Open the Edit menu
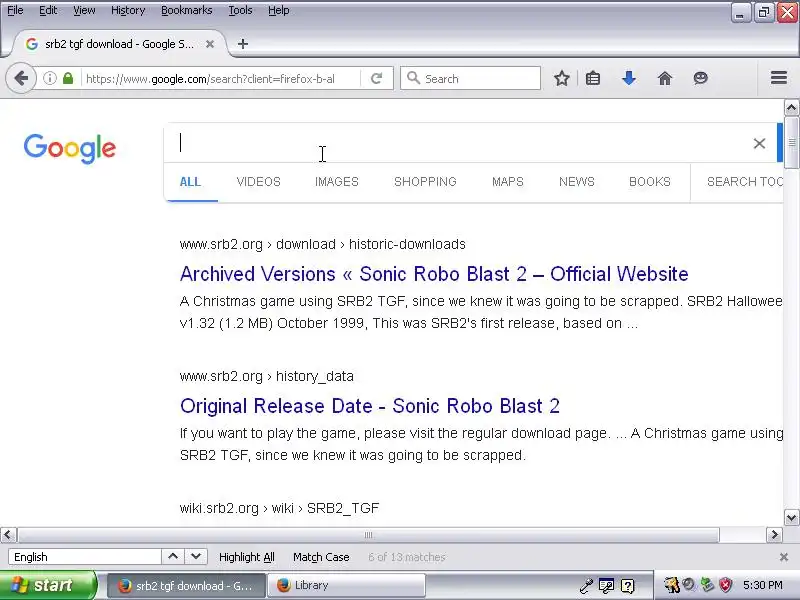 [48, 10]
